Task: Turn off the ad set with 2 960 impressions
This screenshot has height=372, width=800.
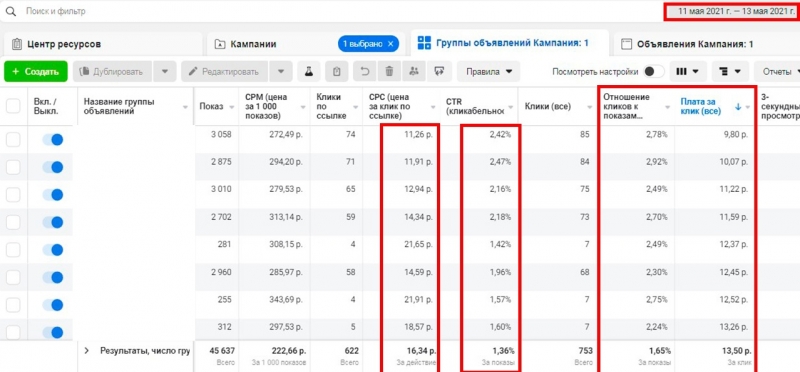Action: click(53, 277)
